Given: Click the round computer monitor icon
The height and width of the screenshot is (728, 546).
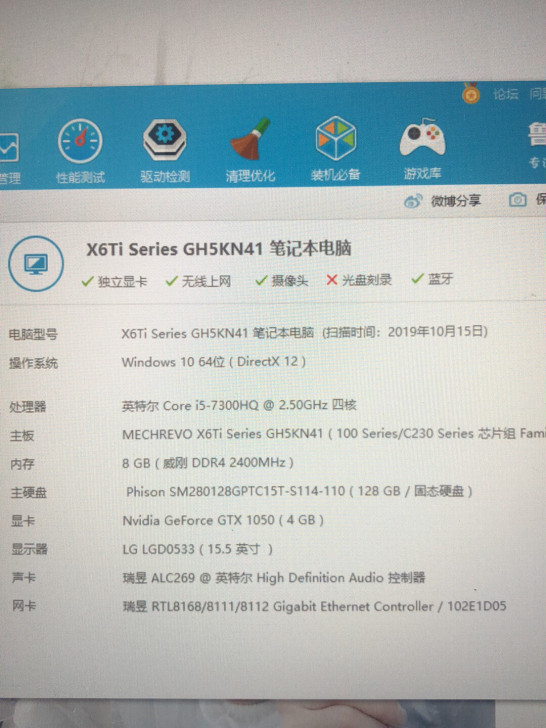Looking at the screenshot, I should (36, 264).
